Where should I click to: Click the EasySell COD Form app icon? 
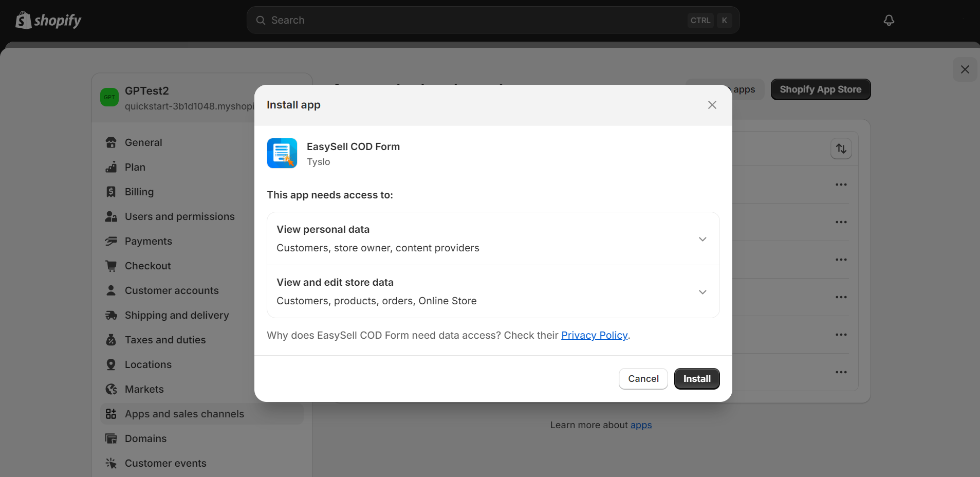pyautogui.click(x=282, y=153)
